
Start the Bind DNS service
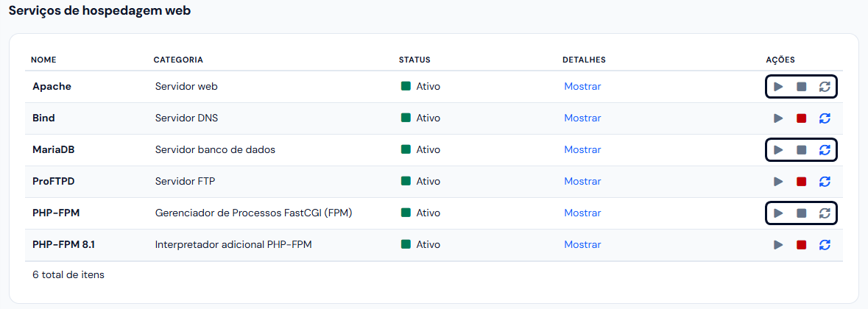[x=778, y=118]
